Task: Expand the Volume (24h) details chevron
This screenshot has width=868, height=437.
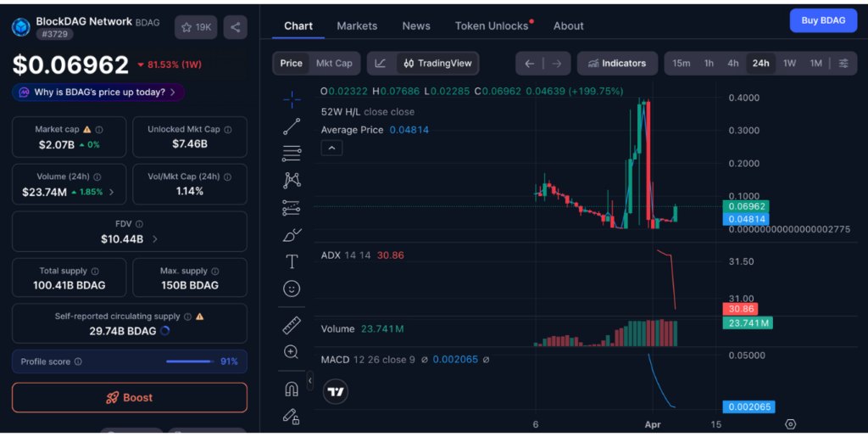Action: 111,192
